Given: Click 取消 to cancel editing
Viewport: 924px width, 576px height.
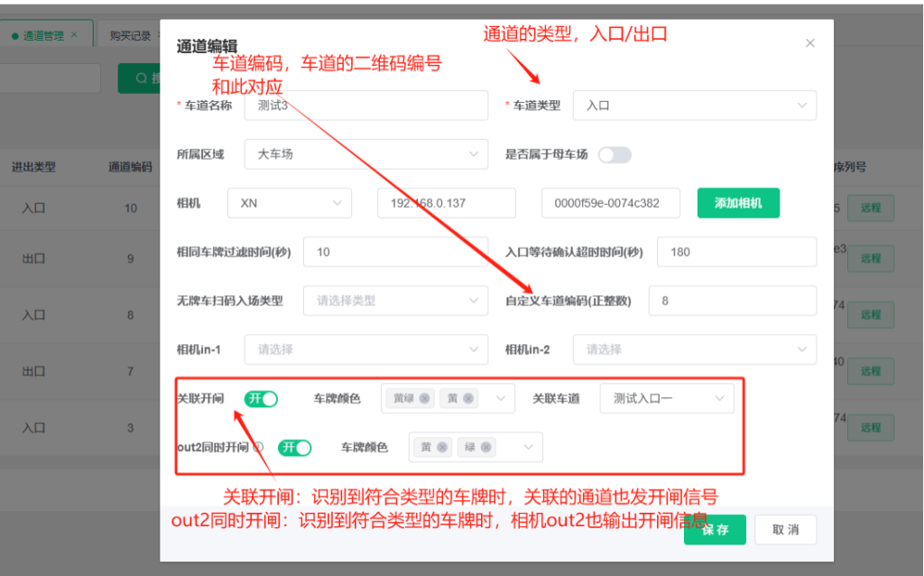Looking at the screenshot, I should [x=785, y=530].
